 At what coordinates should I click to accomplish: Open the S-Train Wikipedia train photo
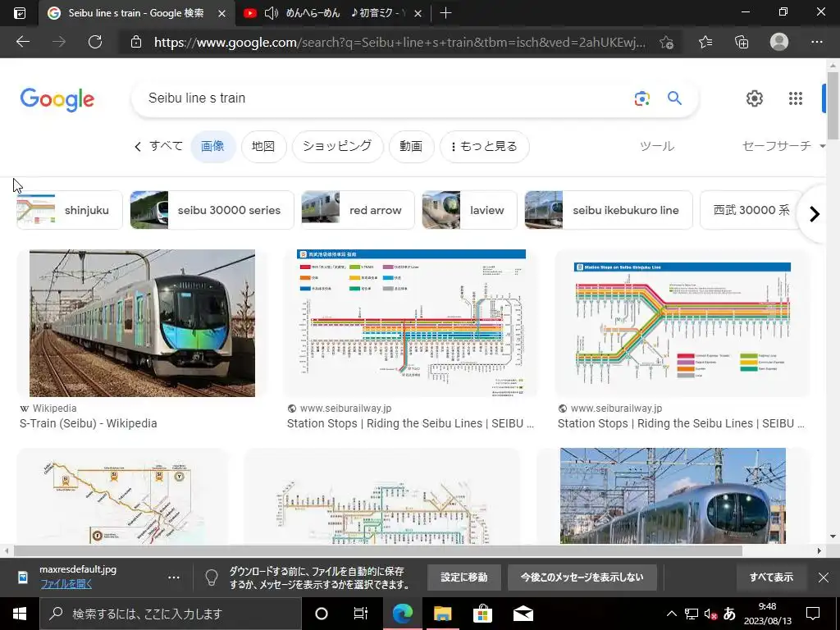[142, 323]
